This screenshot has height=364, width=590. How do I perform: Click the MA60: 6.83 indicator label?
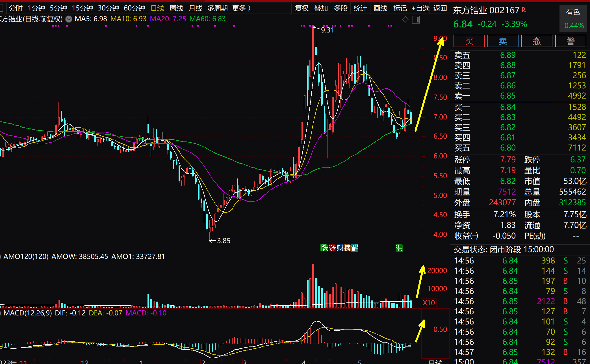click(207, 19)
